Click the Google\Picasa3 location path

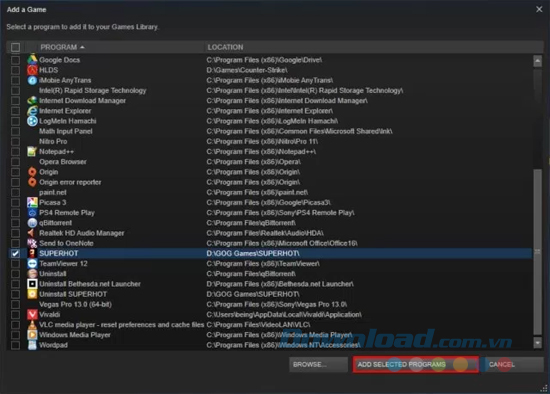pyautogui.click(x=268, y=202)
